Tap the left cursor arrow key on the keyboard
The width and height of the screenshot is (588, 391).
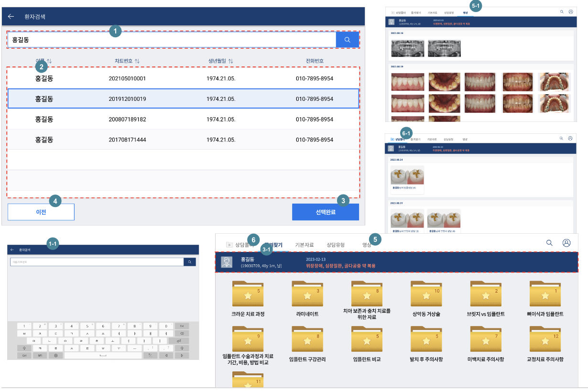(x=166, y=356)
